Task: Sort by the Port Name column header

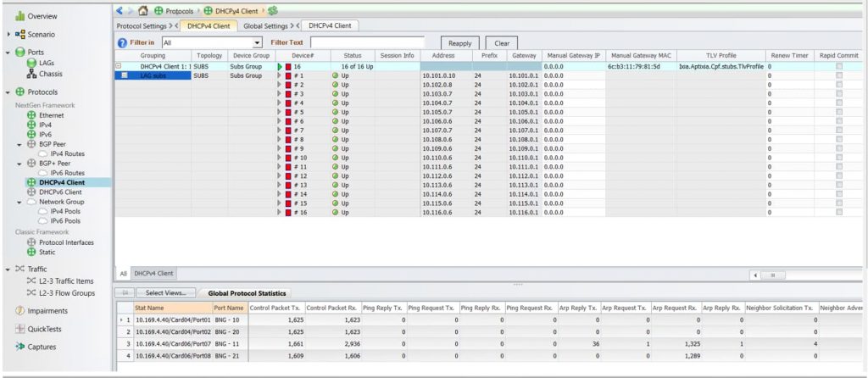Action: (229, 307)
